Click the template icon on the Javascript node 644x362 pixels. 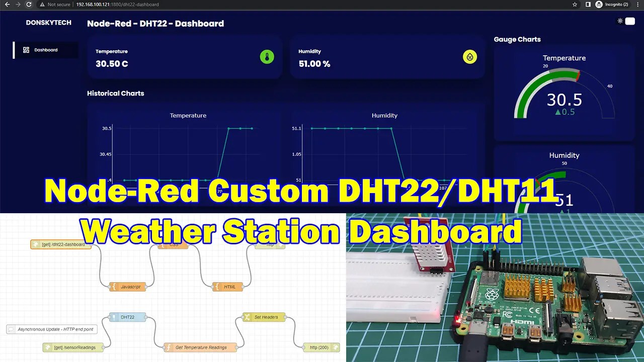[114, 287]
